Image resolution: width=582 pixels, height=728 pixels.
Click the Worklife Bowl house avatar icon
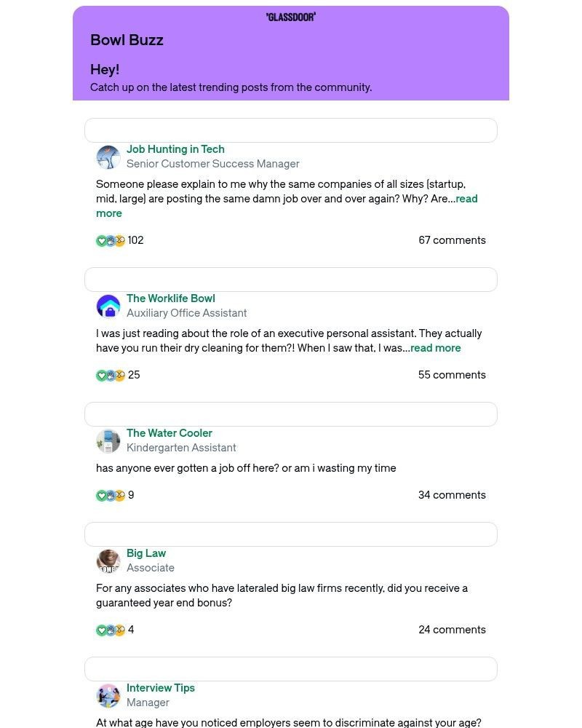(108, 306)
